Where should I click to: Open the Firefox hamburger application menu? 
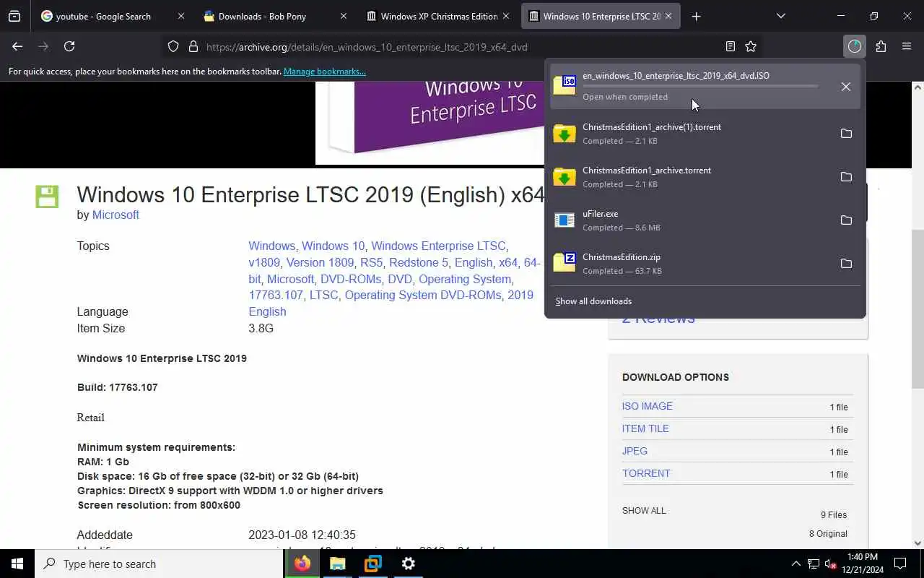pyautogui.click(x=907, y=46)
